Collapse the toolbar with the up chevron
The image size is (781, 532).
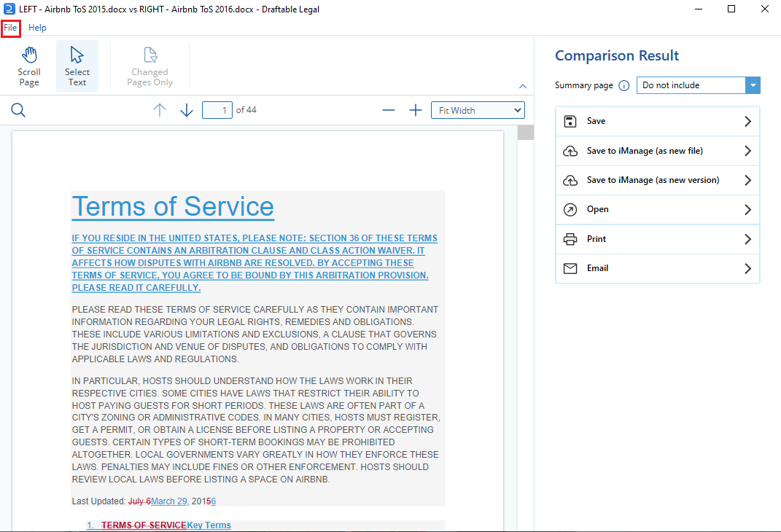click(x=523, y=87)
